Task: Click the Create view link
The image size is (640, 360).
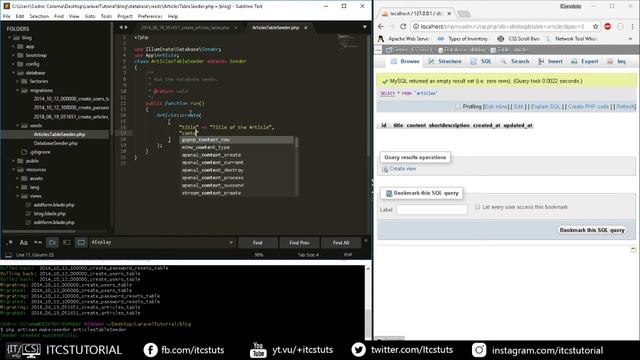Action: click(x=402, y=169)
